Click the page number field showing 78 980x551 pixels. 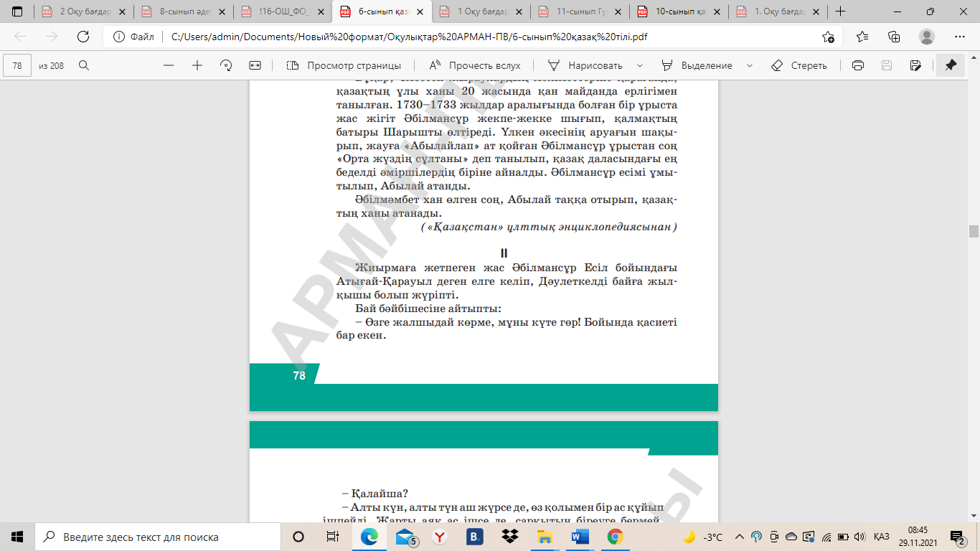[x=18, y=65]
